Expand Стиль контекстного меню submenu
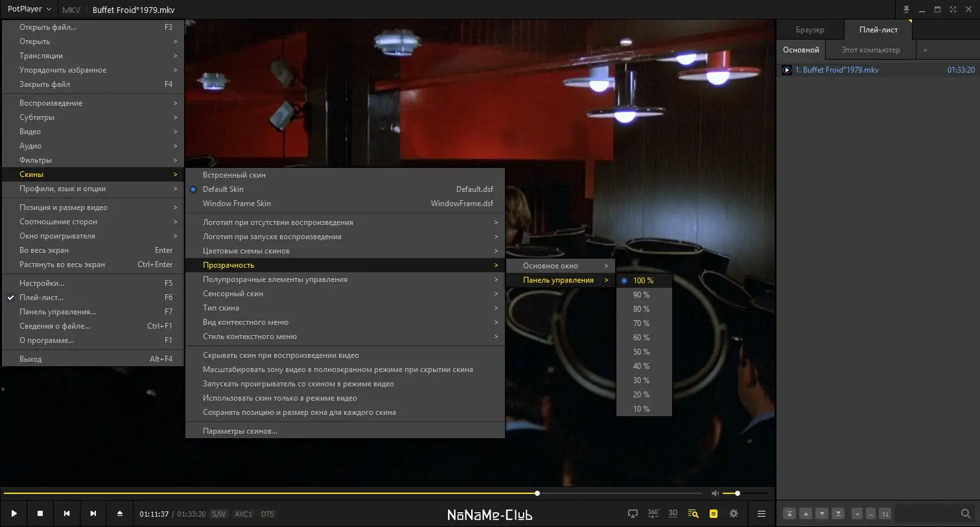Image resolution: width=980 pixels, height=527 pixels. coord(345,336)
